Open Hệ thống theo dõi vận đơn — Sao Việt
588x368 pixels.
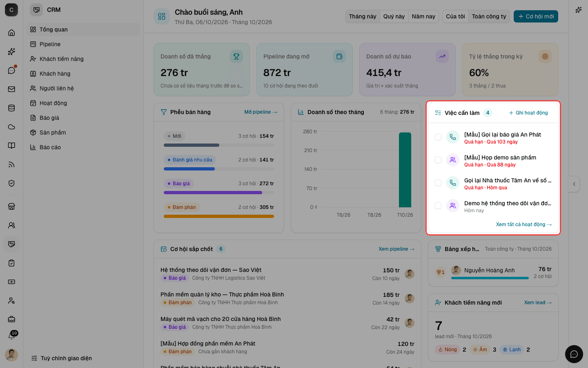pos(287,274)
